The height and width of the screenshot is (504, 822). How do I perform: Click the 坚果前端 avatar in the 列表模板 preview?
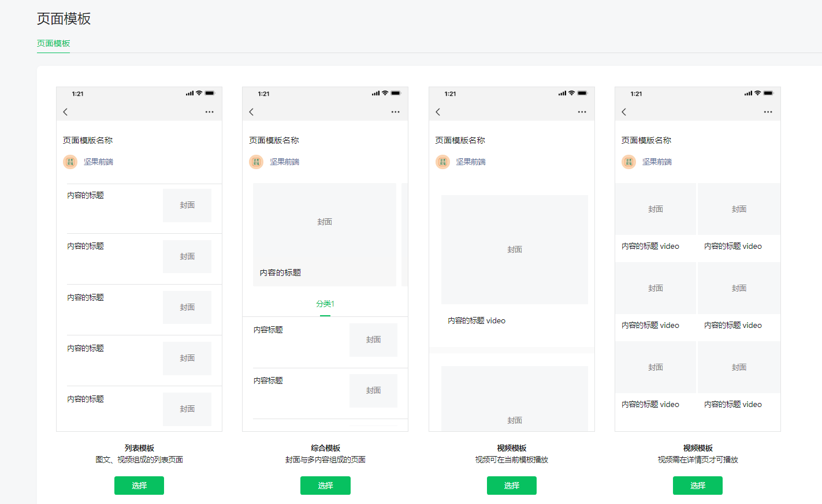pyautogui.click(x=70, y=162)
